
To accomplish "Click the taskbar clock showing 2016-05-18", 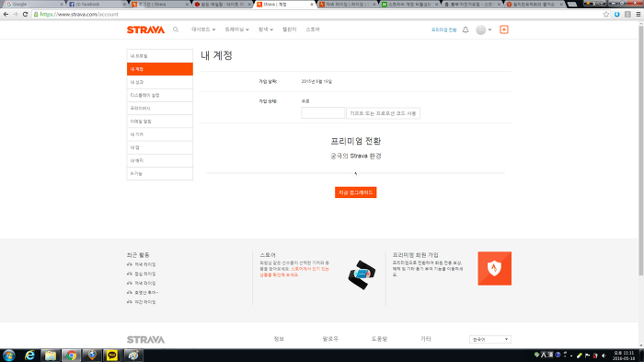I will tap(624, 356).
